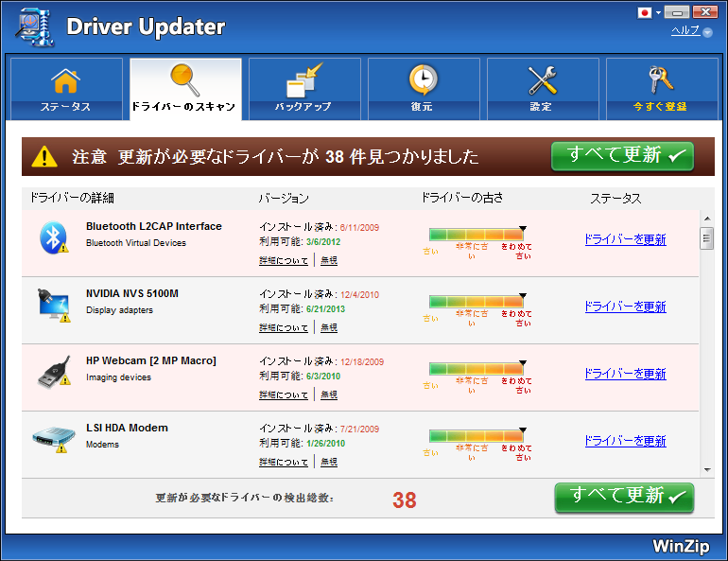728x561 pixels.
Task: Select the LSI HDA Modem name
Action: 127,428
